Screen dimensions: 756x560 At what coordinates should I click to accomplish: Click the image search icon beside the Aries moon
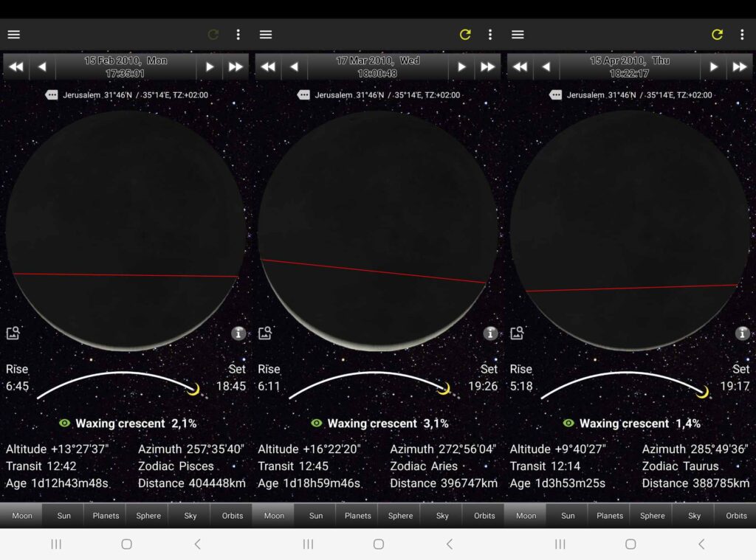(x=265, y=333)
